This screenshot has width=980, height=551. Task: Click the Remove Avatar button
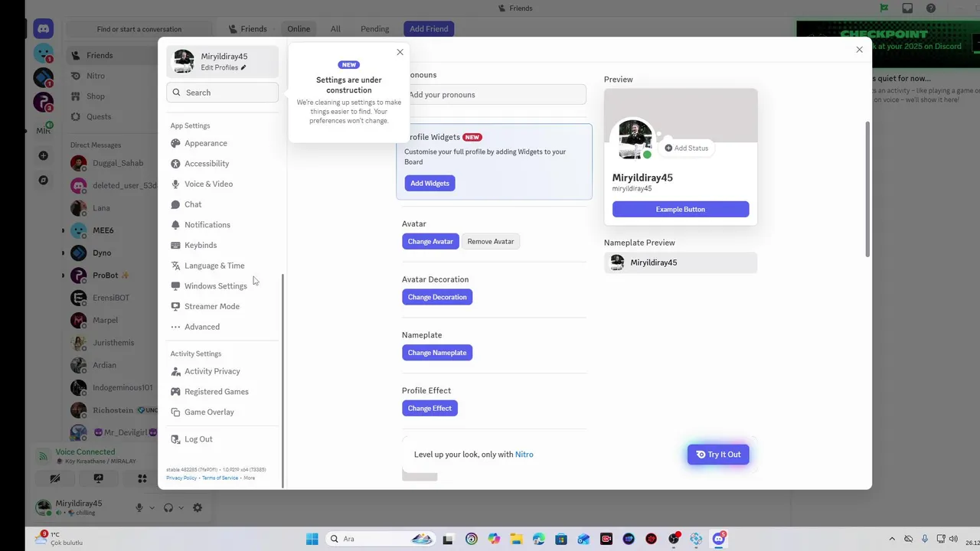[x=491, y=242]
